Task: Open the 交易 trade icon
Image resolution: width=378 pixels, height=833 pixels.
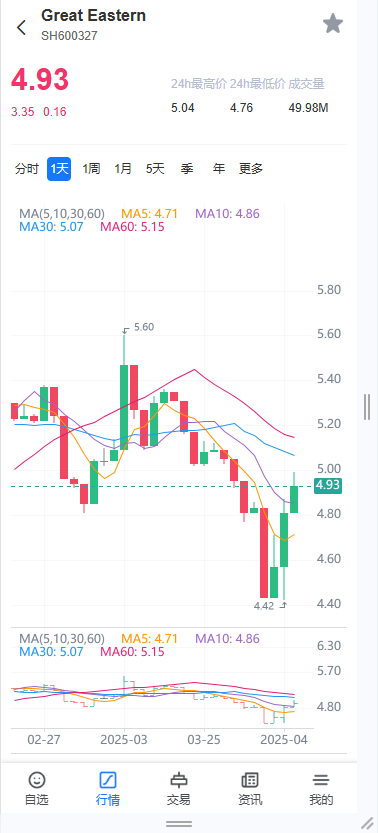Action: [x=179, y=780]
